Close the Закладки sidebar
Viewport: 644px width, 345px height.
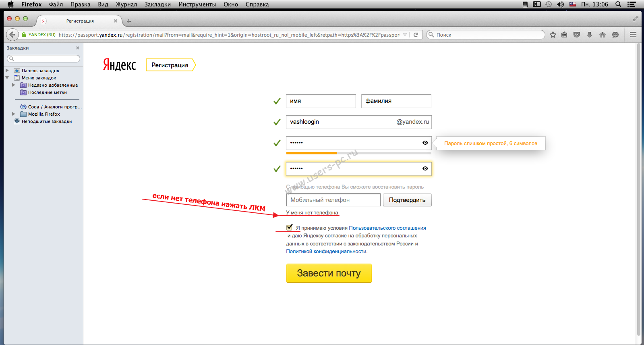78,48
